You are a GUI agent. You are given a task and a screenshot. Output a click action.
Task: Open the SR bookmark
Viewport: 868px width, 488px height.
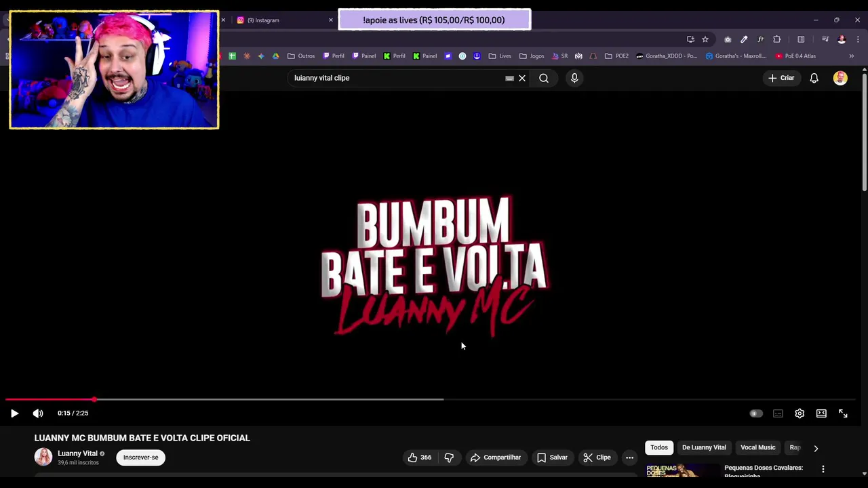(560, 56)
